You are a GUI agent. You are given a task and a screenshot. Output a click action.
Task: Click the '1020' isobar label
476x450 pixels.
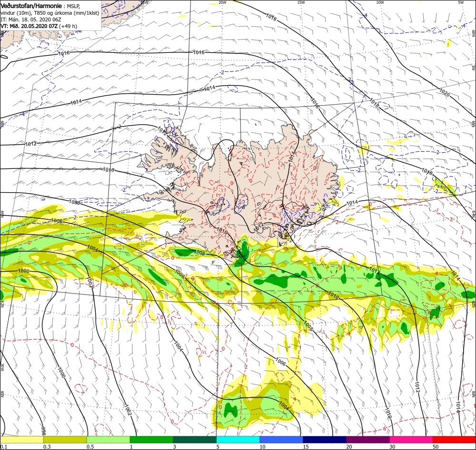coord(445,93)
